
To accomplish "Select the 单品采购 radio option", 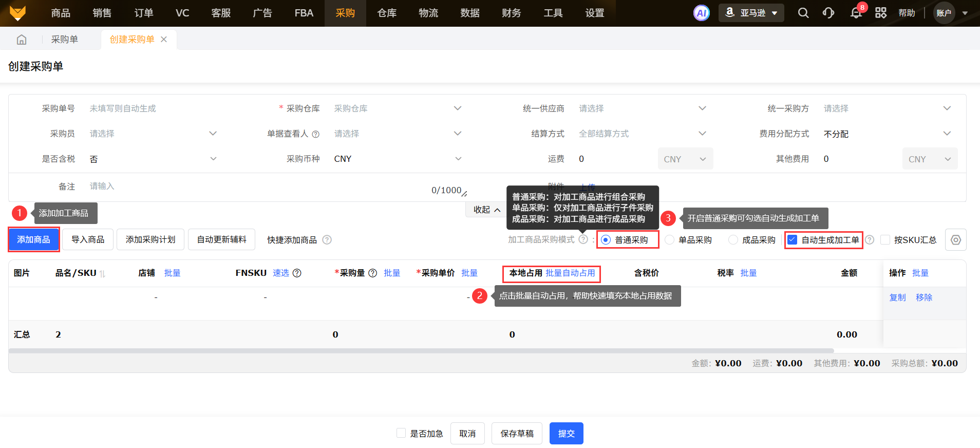I will [670, 240].
